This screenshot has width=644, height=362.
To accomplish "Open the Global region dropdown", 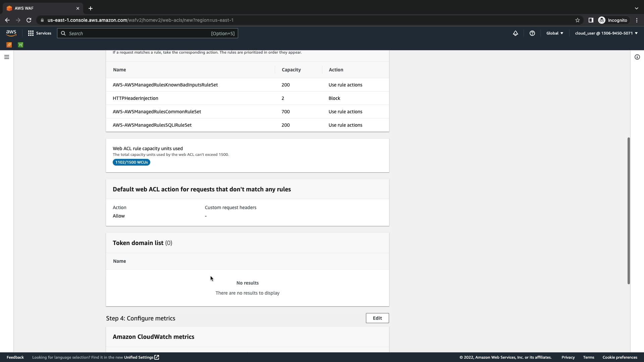I will 555,33.
